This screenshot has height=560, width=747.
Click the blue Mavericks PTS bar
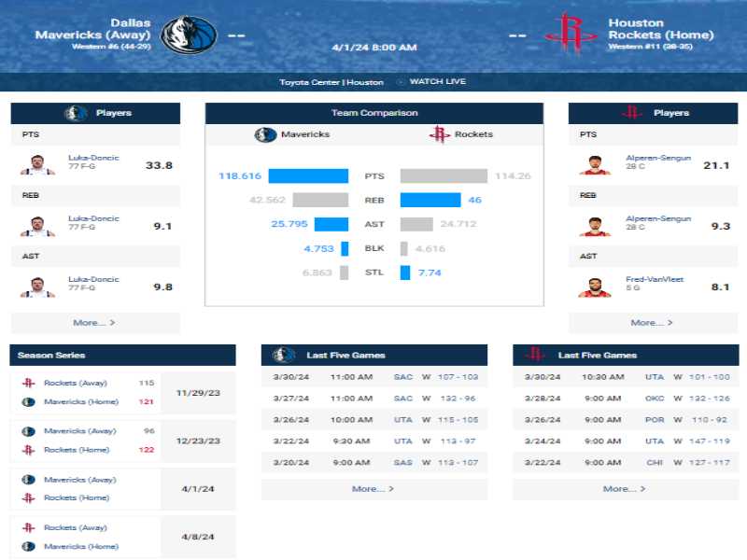(x=308, y=175)
